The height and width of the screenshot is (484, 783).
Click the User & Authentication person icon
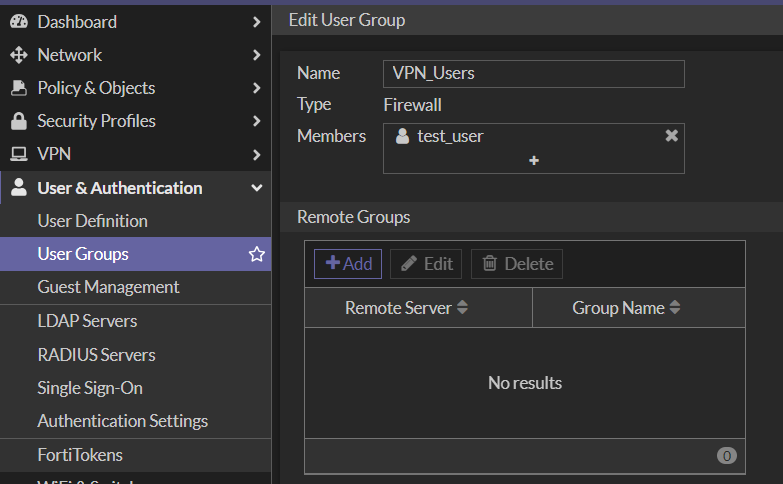(x=18, y=187)
